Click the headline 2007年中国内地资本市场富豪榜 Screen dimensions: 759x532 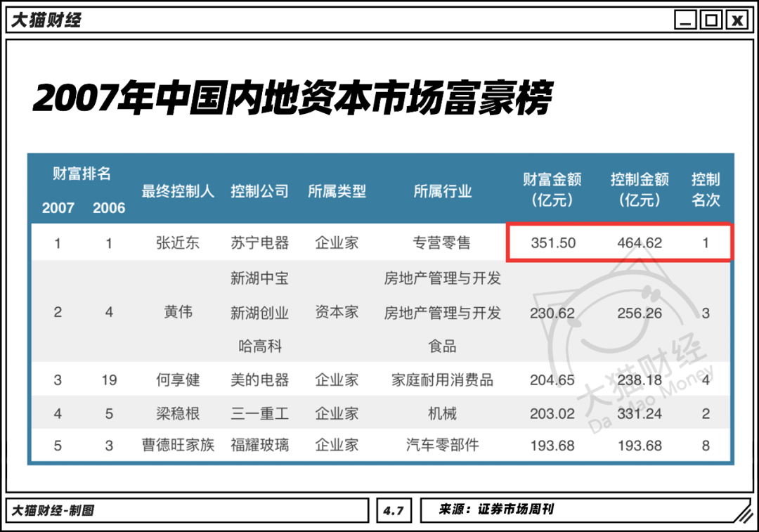pos(293,98)
